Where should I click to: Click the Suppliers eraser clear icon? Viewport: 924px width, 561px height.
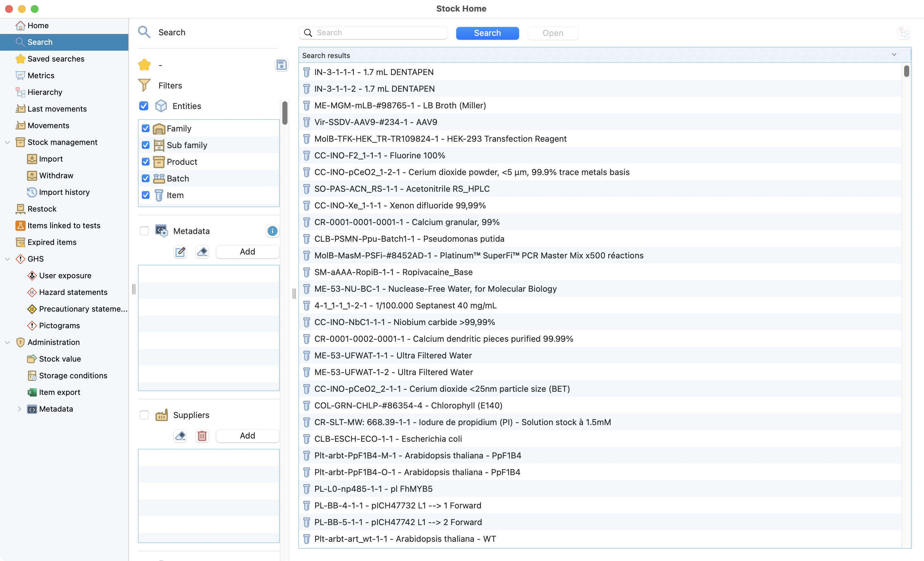(x=180, y=436)
